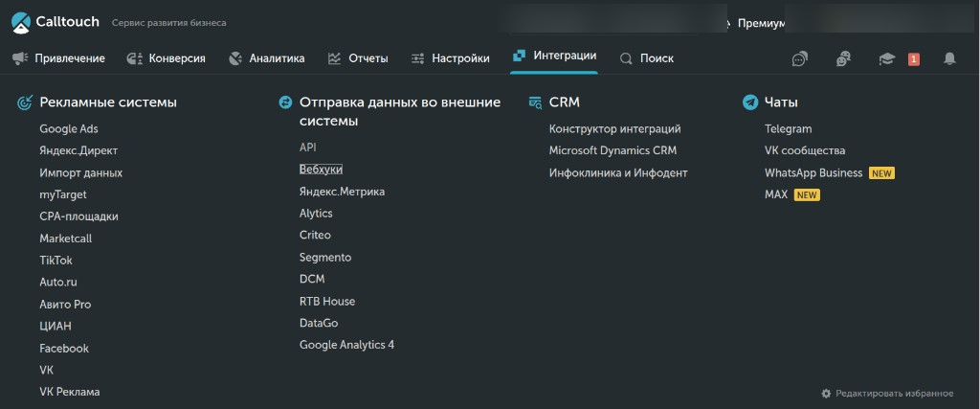Open myTarget integration

click(x=63, y=194)
